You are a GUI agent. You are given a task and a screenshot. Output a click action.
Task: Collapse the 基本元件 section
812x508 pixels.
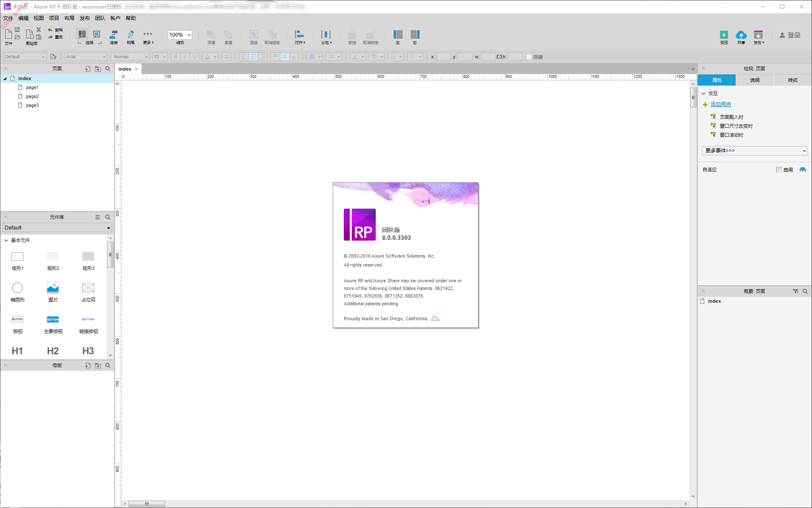pos(6,241)
